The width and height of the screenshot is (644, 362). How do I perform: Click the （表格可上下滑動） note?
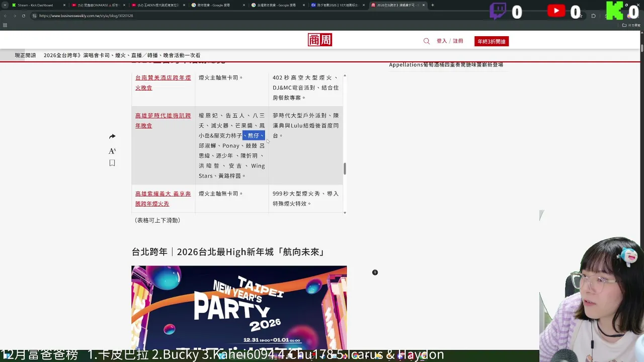click(157, 220)
